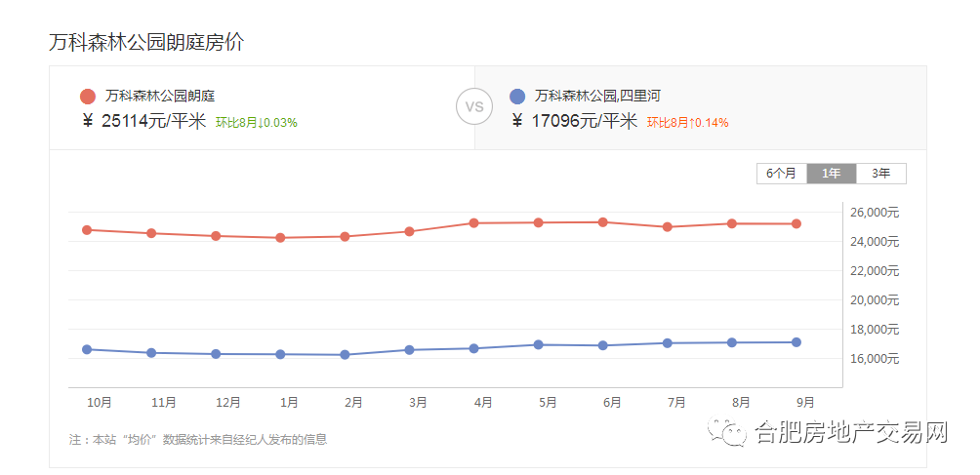
Task: Click the blue line's 4月 data point
Action: 473,348
